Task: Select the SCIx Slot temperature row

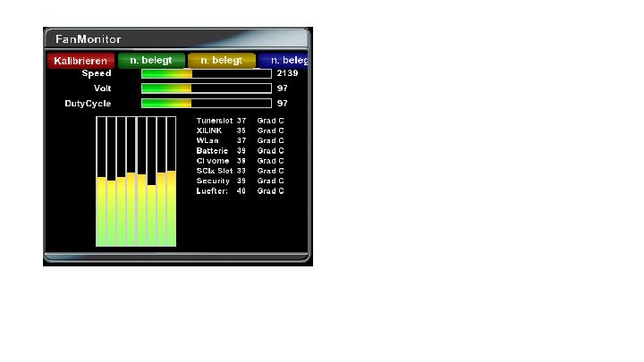Action: click(240, 171)
